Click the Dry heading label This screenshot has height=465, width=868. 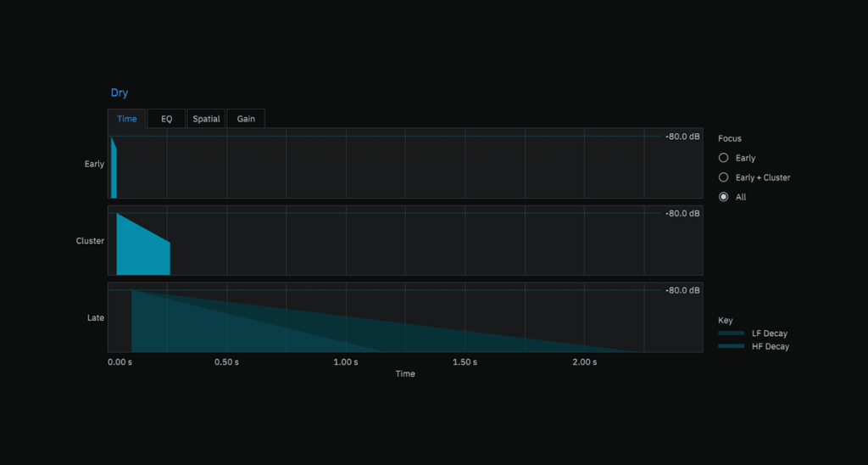point(120,92)
